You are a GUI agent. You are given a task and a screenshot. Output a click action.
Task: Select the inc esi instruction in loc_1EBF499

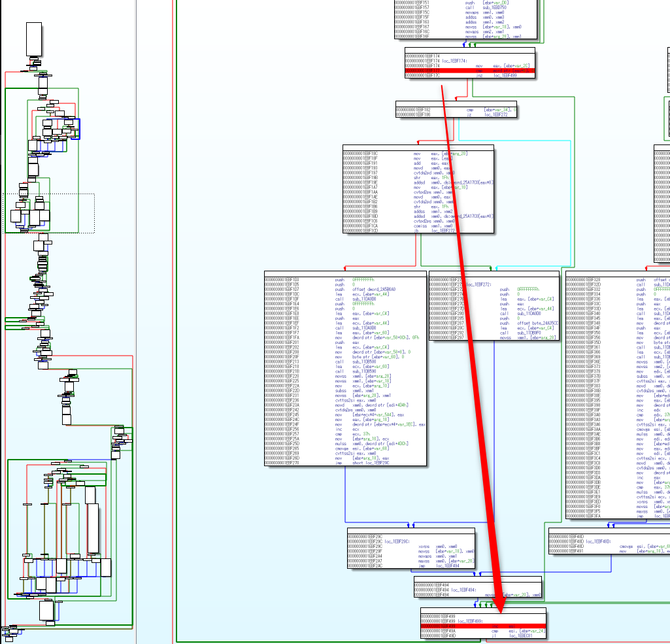click(503, 626)
